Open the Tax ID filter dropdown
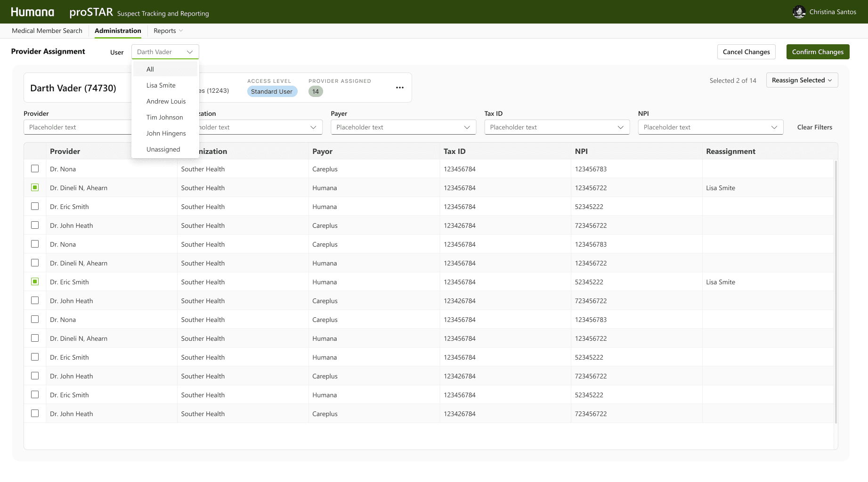Image resolution: width=868 pixels, height=482 pixels. 557,127
